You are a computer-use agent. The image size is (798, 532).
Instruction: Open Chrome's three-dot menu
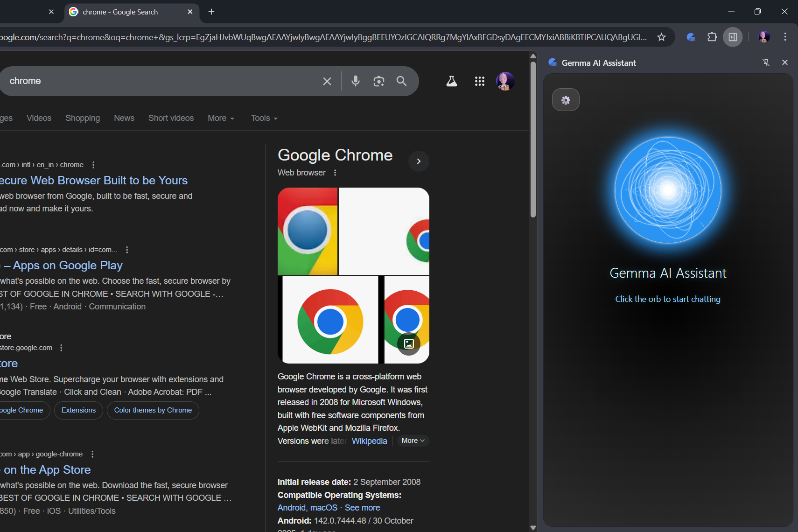(785, 37)
